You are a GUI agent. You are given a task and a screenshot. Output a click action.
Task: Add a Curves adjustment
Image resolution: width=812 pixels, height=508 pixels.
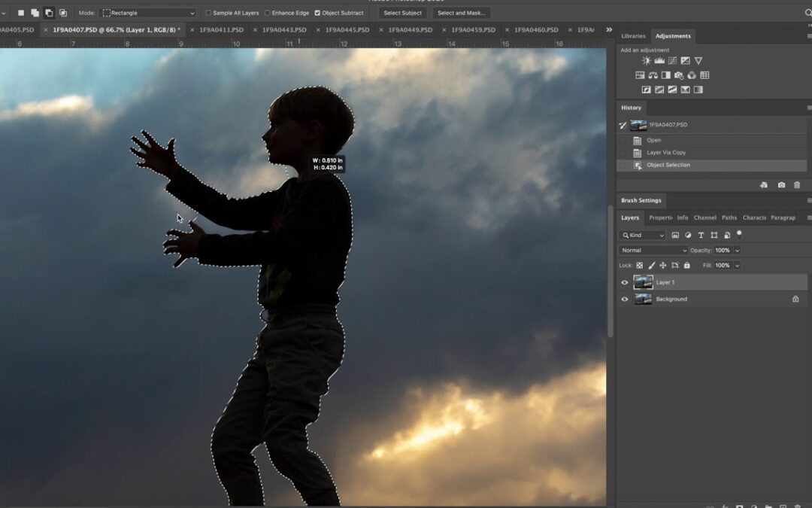(x=672, y=61)
